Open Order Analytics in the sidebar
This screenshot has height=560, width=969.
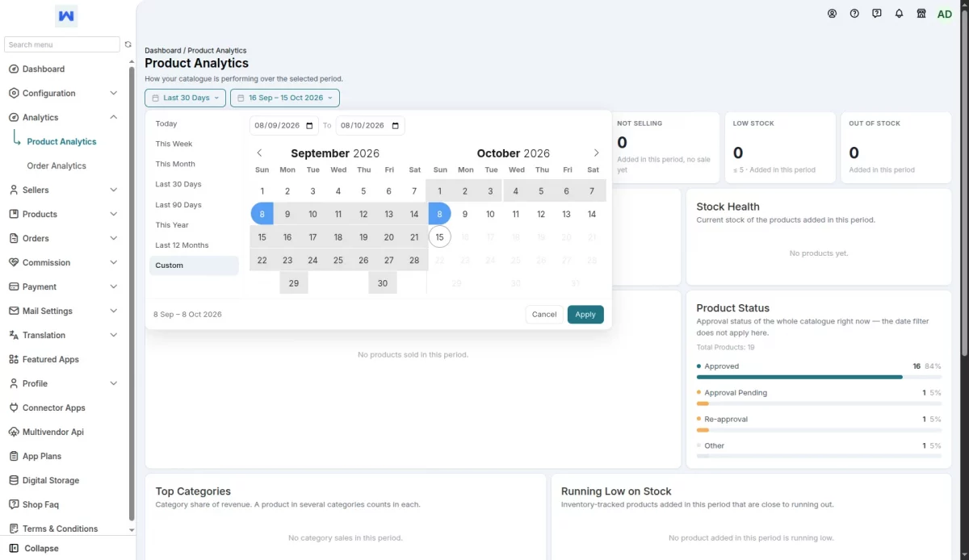coord(57,166)
